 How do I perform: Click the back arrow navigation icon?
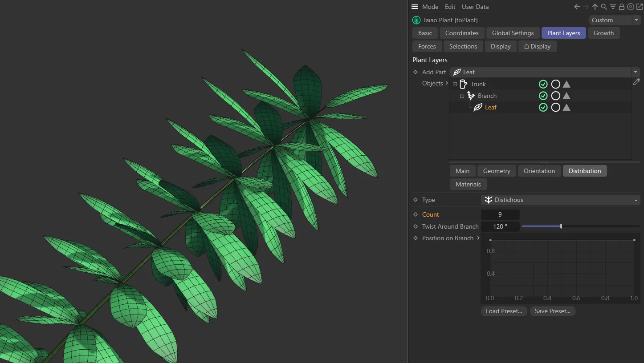(577, 7)
